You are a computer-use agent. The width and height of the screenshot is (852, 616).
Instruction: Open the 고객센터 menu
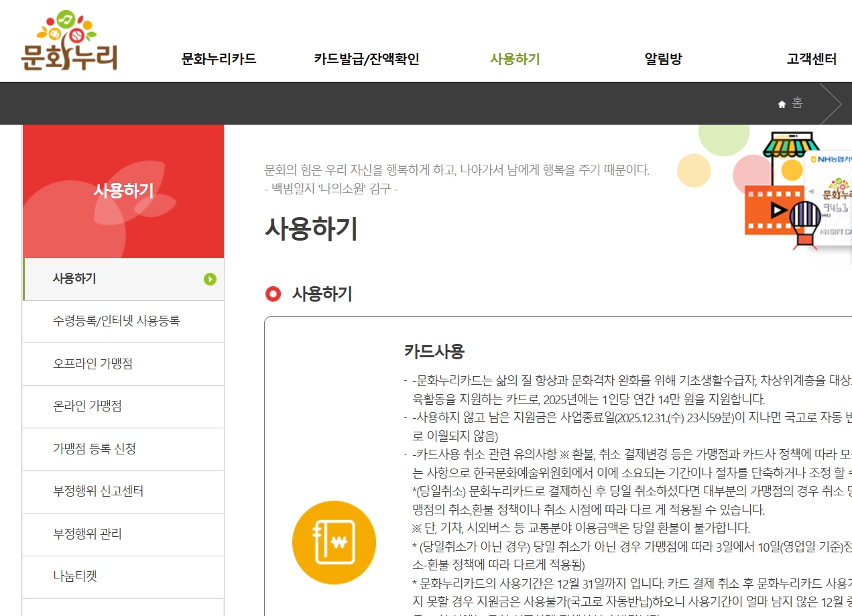coord(811,59)
